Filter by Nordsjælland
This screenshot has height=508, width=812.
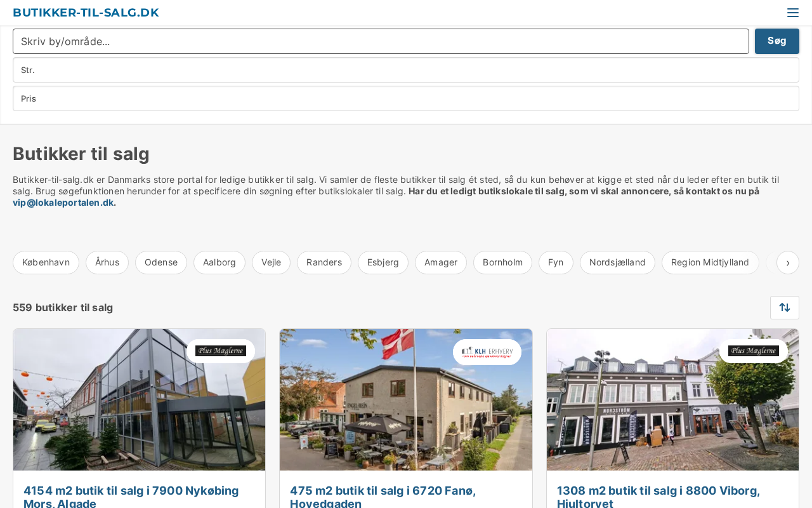(617, 262)
